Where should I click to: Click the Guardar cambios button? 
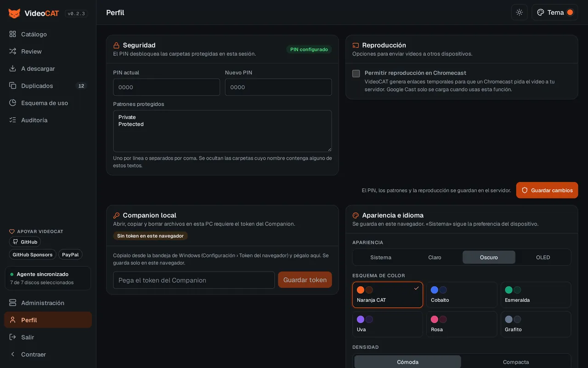[547, 190]
